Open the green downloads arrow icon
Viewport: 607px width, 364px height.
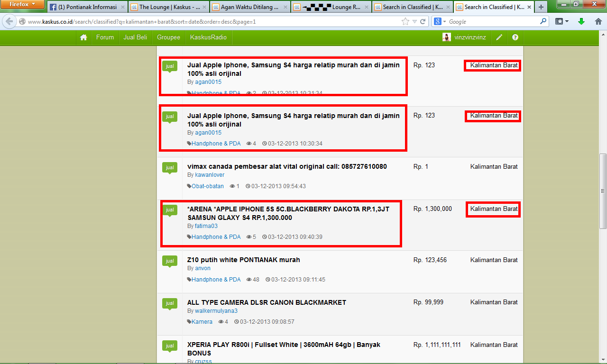(581, 21)
